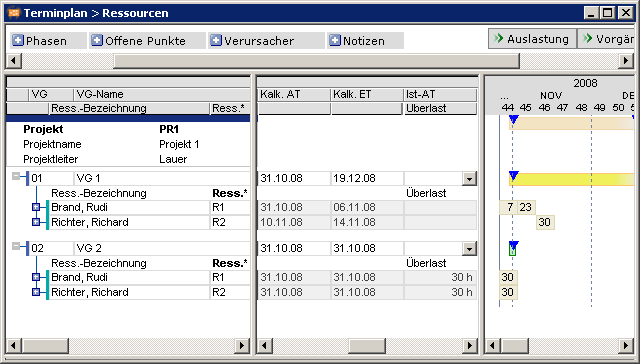Screen dimensions: 640x364
Task: Click calendar week 48 in timeline header
Action: tap(581, 108)
